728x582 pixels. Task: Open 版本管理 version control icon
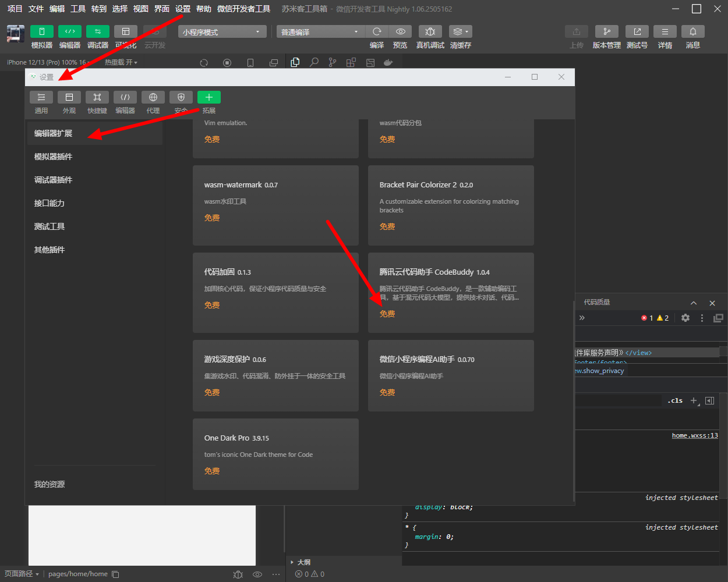tap(607, 31)
